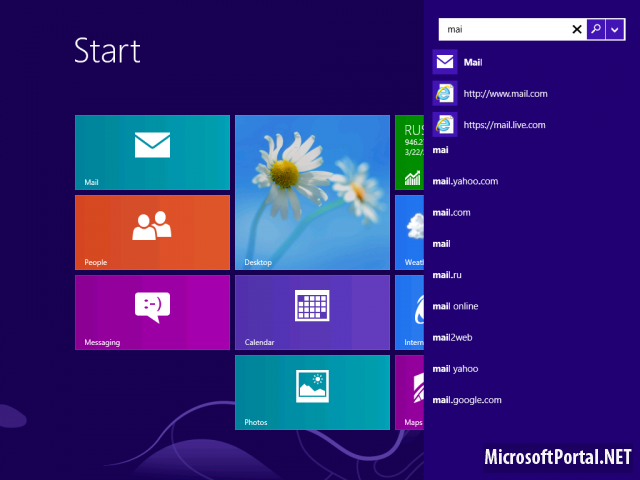Viewport: 640px width, 480px height.
Task: Select the mail2web suggestion
Action: pyautogui.click(x=452, y=337)
